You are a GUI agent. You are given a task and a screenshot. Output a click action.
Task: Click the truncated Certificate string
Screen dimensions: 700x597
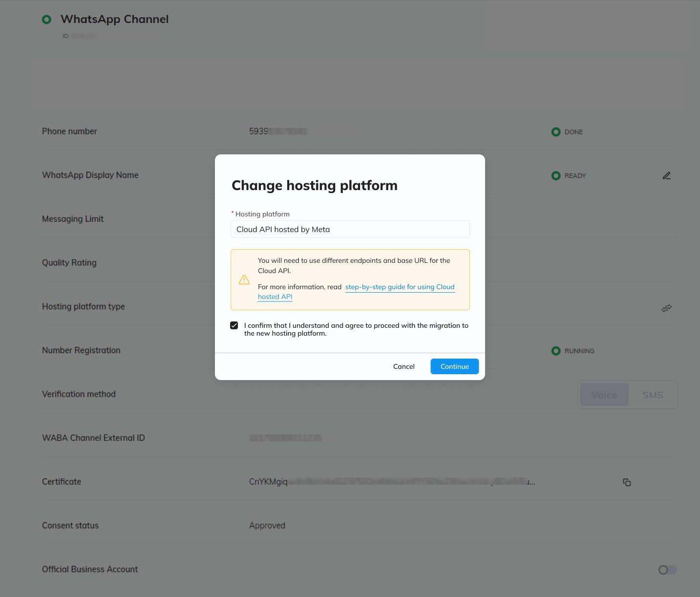pyautogui.click(x=392, y=482)
